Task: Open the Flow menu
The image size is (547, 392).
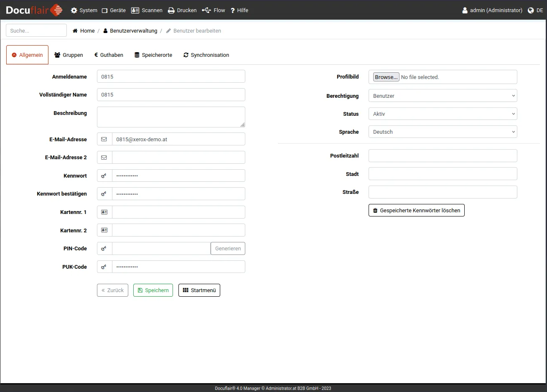Action: pos(214,10)
